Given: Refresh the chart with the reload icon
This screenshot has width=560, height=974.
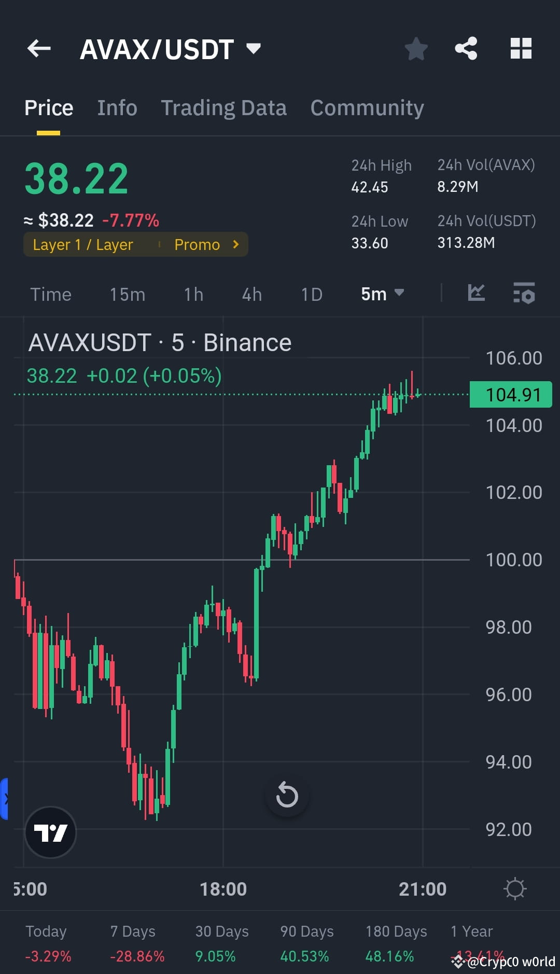Looking at the screenshot, I should point(287,794).
